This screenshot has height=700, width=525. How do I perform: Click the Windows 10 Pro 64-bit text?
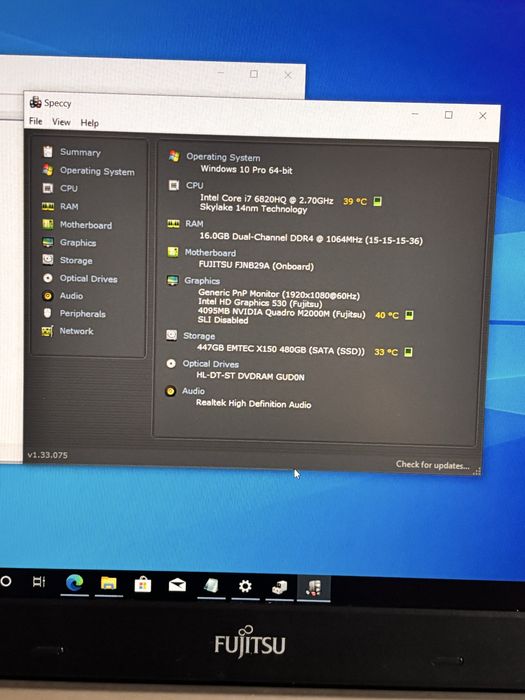pyautogui.click(x=246, y=170)
